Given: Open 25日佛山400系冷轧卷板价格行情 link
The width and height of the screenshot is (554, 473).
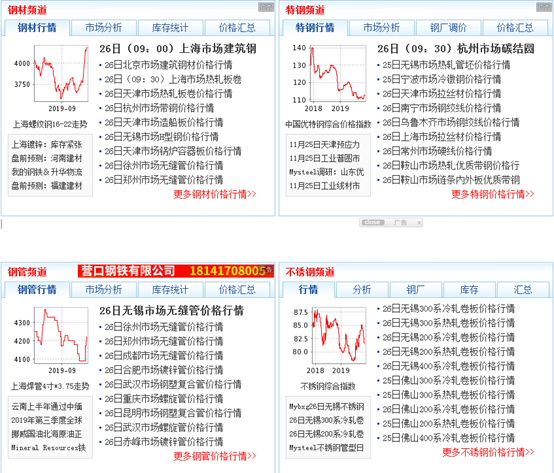Looking at the screenshot, I should tap(449, 438).
